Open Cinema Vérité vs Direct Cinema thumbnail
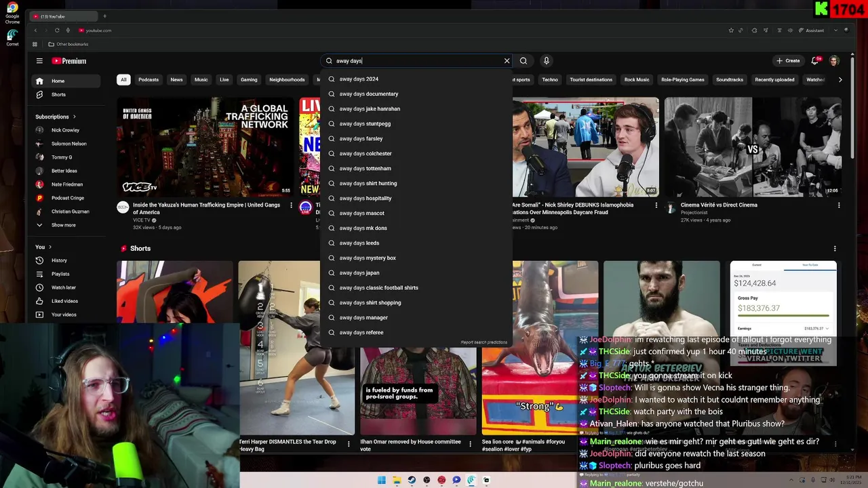The image size is (868, 488). [753, 147]
